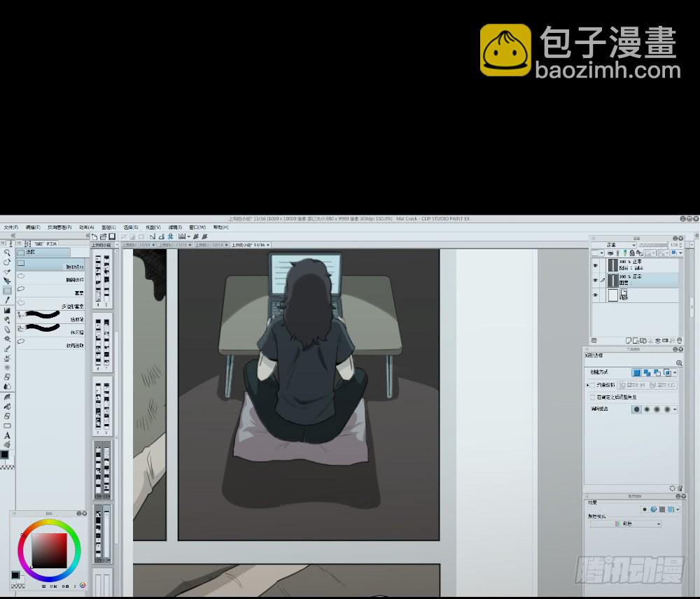Select the Zoom magnifier tool
Screen dimensions: 700x599
[x=7, y=253]
